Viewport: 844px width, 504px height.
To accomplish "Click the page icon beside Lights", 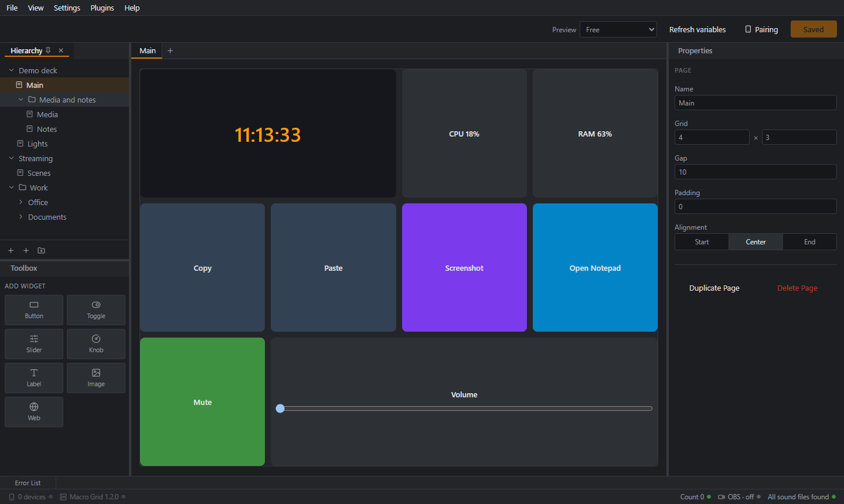I will 21,144.
